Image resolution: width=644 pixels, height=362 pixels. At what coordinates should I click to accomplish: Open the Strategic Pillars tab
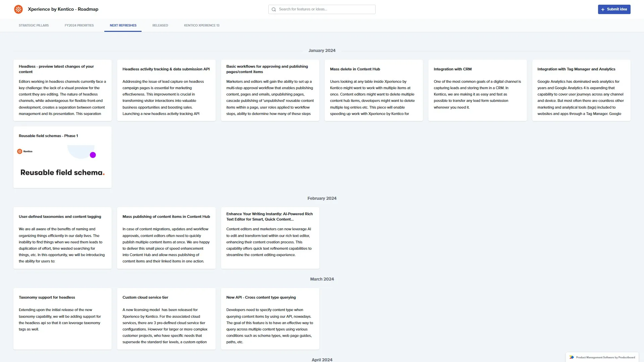point(34,25)
